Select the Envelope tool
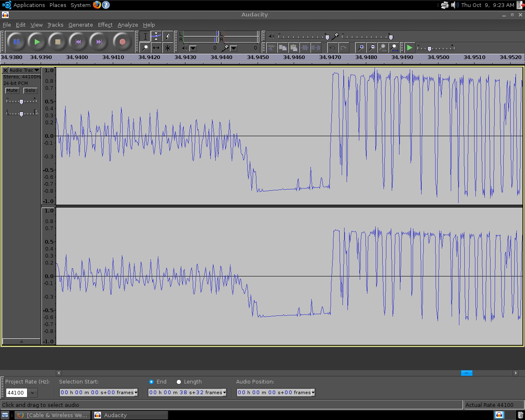The height and width of the screenshot is (420, 525). 156,36
